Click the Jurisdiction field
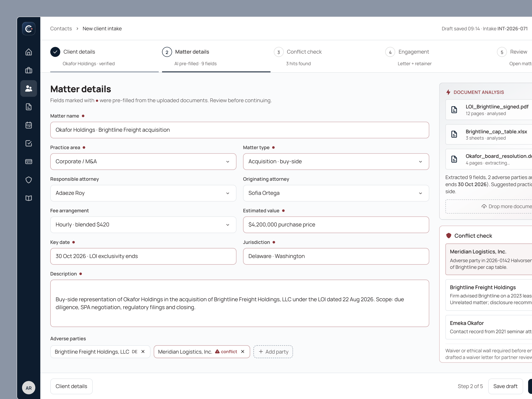The image size is (532, 399). pyautogui.click(x=336, y=256)
